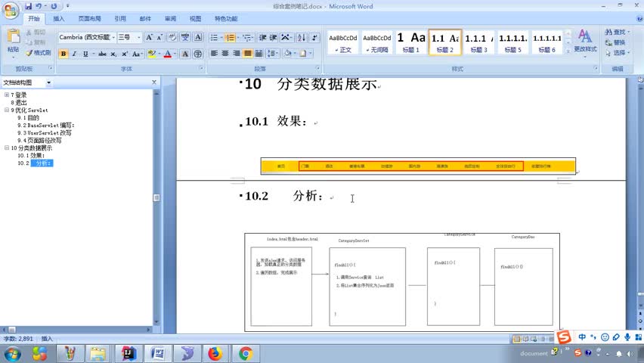
Task: Open the 引用 ribbon tab
Action: click(x=120, y=18)
